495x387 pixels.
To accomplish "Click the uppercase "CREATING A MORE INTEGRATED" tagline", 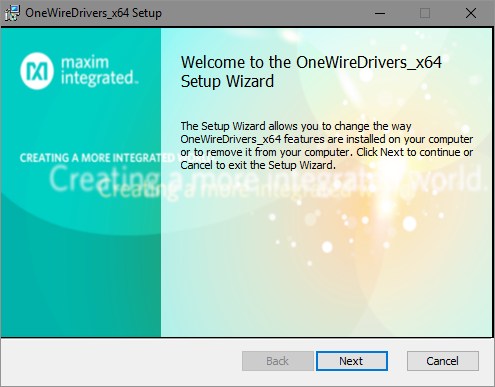I will point(97,158).
